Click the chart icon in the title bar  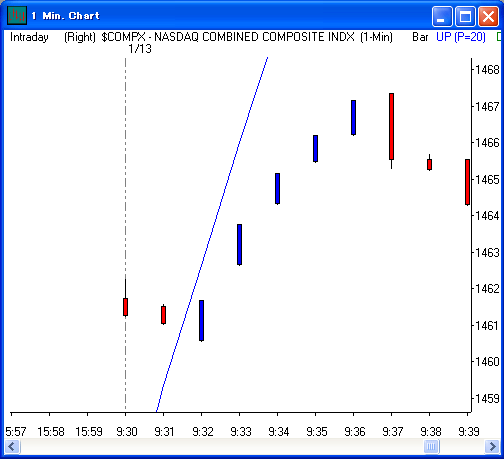[17, 15]
